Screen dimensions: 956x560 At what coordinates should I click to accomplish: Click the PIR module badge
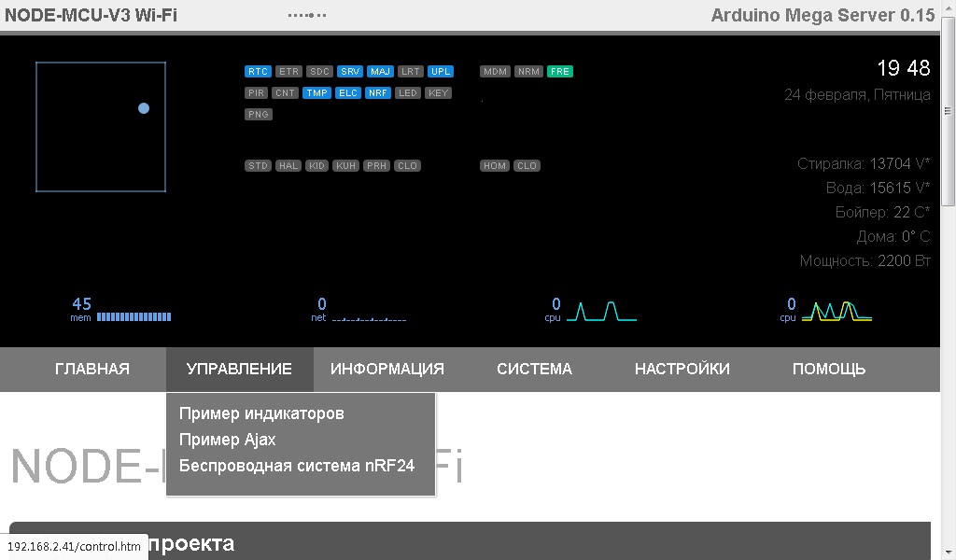(256, 92)
